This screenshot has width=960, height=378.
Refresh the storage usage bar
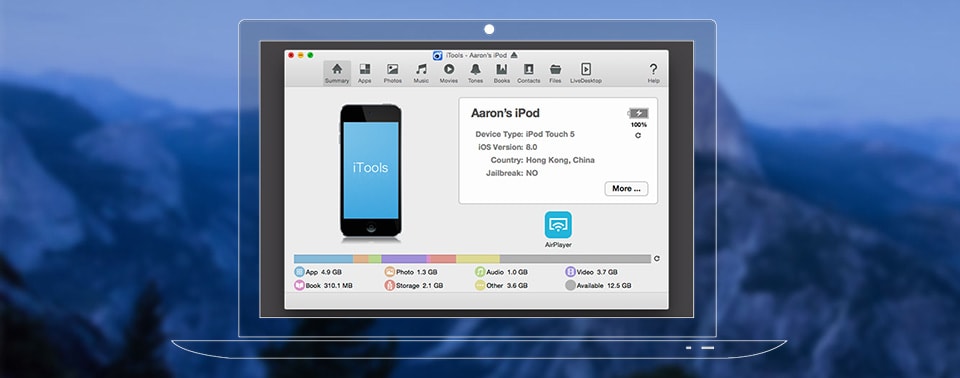coord(657,259)
